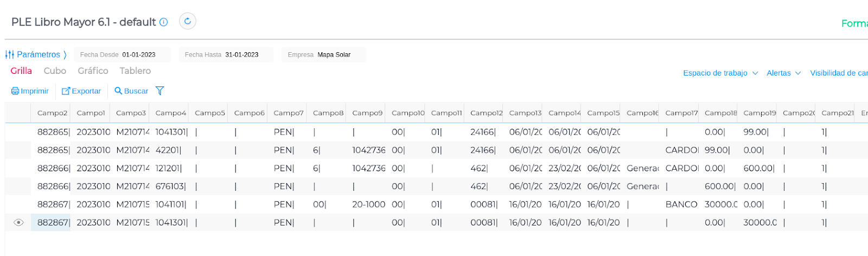868x256 pixels.
Task: Toggle the eye icon on row 882867
Action: tap(18, 222)
